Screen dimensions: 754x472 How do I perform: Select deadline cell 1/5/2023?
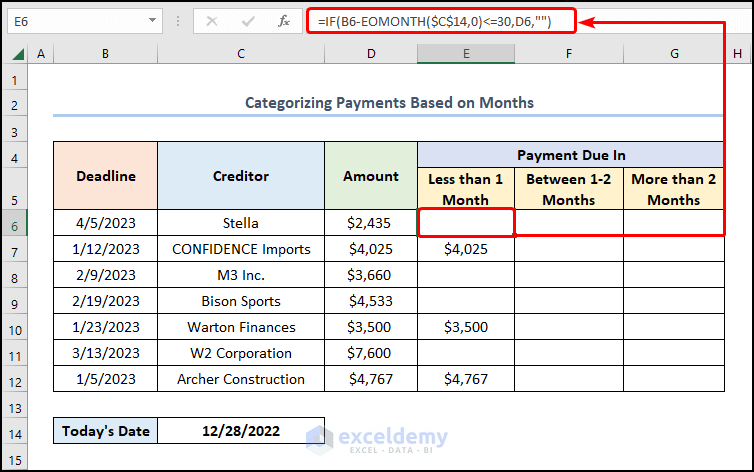(x=105, y=378)
